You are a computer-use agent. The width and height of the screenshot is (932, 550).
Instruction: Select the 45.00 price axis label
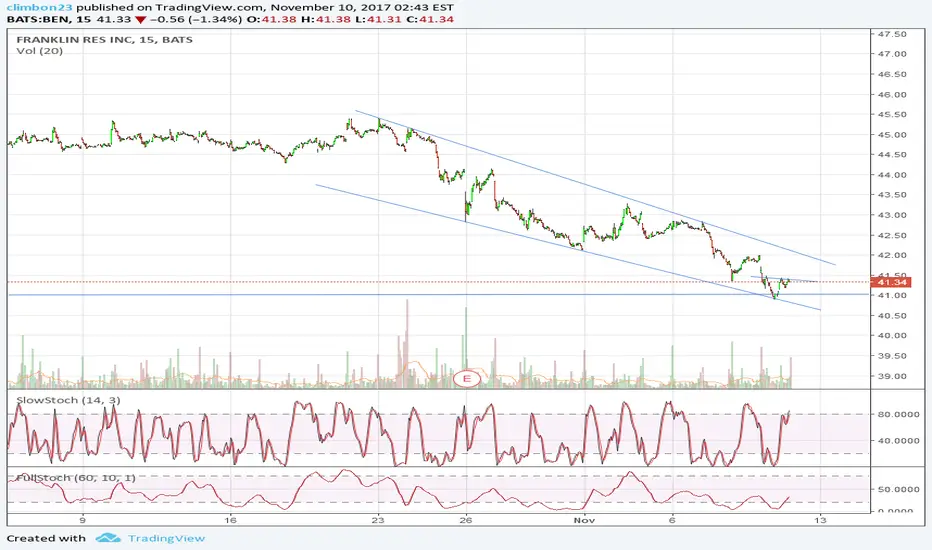[x=892, y=134]
